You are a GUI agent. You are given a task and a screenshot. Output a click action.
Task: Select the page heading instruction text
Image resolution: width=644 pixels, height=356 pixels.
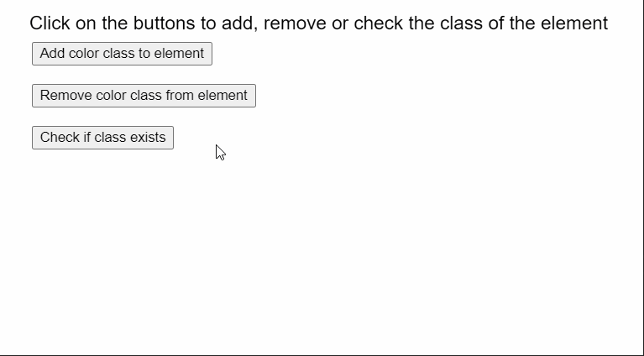tap(318, 23)
